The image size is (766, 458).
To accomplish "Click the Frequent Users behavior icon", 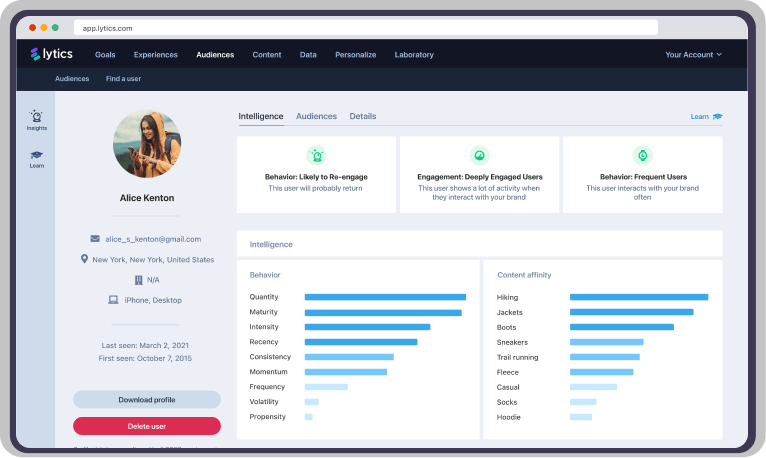I will pyautogui.click(x=642, y=155).
